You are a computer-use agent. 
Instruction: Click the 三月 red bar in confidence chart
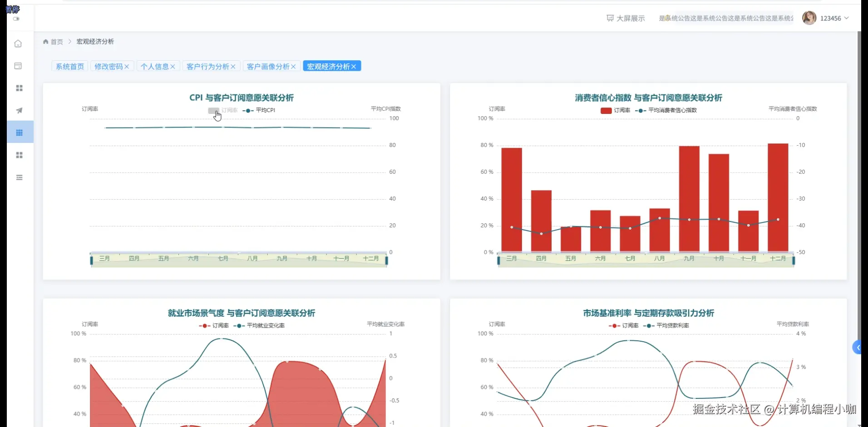(x=512, y=200)
